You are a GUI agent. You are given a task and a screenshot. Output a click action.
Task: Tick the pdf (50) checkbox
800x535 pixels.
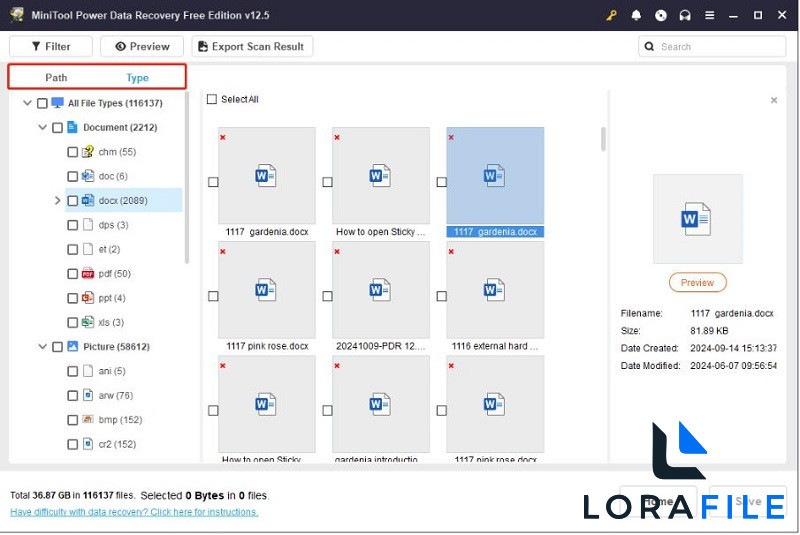pyautogui.click(x=72, y=274)
